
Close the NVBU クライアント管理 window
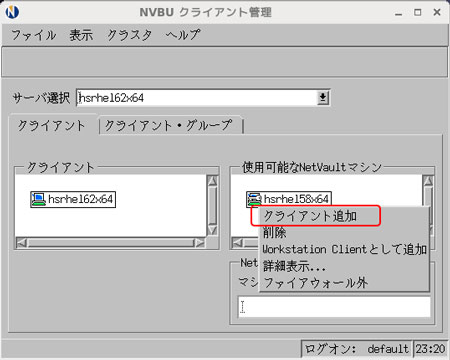(x=437, y=12)
